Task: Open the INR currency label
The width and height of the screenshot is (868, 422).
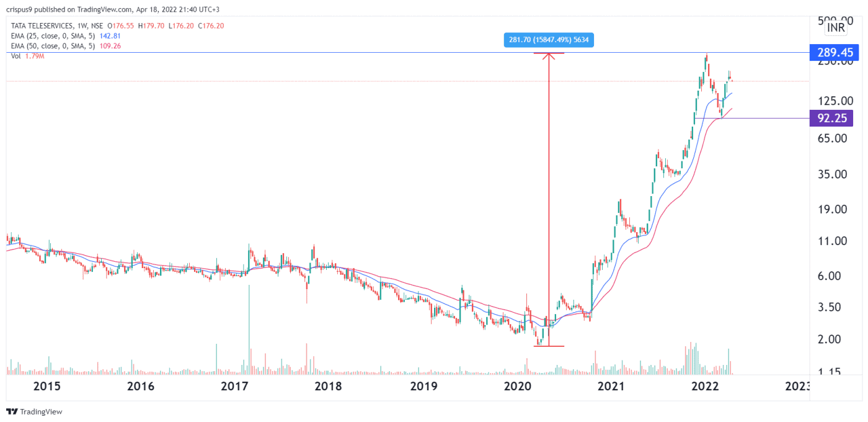Action: coord(835,27)
